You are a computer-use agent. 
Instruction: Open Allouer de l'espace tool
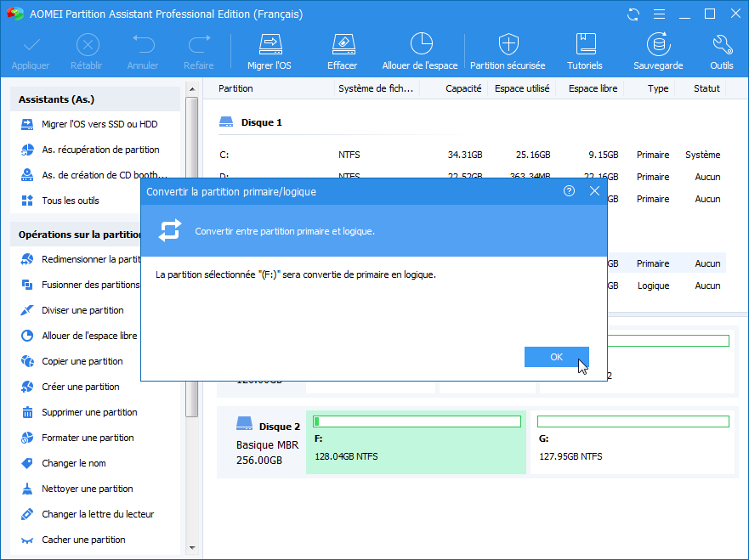[x=420, y=45]
